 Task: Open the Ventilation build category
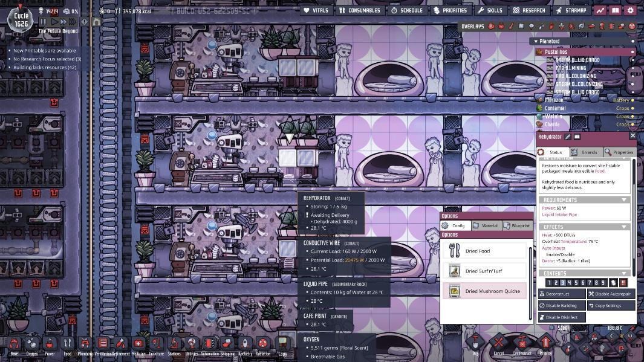point(103,343)
